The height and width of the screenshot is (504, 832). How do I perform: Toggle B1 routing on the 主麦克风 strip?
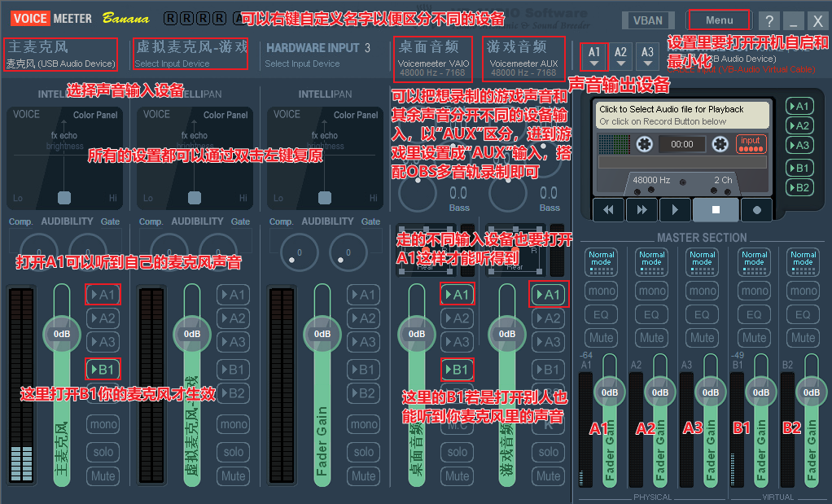point(103,369)
